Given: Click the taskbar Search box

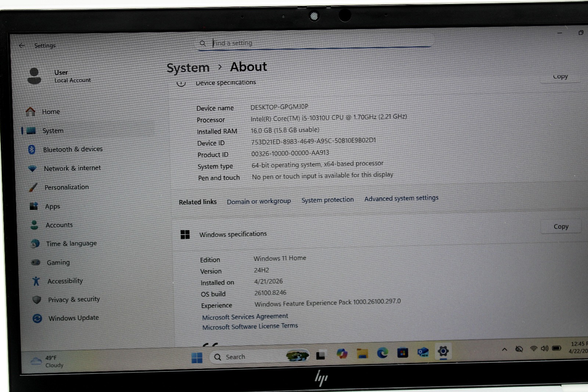Looking at the screenshot, I should 259,356.
